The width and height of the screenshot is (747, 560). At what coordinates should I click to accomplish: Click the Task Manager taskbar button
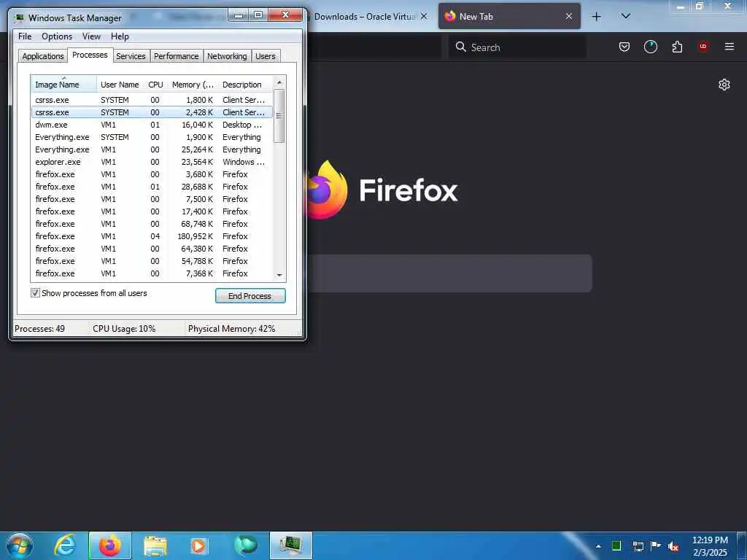(x=290, y=545)
